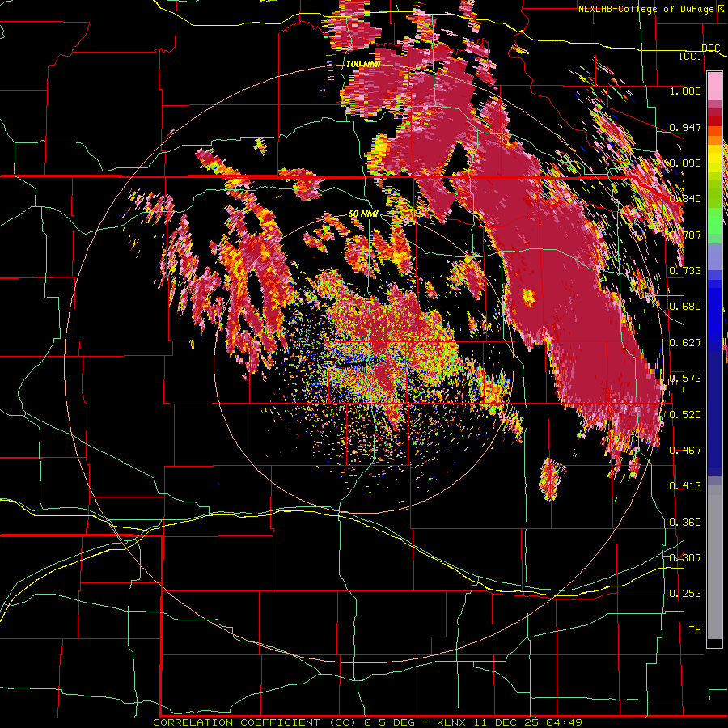This screenshot has width=728, height=728.
Task: Select the 0.787 color scale value
Action: pyautogui.click(x=685, y=235)
